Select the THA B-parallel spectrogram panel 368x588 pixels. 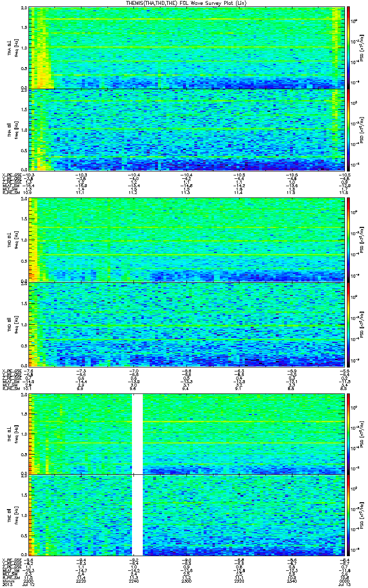186,130
